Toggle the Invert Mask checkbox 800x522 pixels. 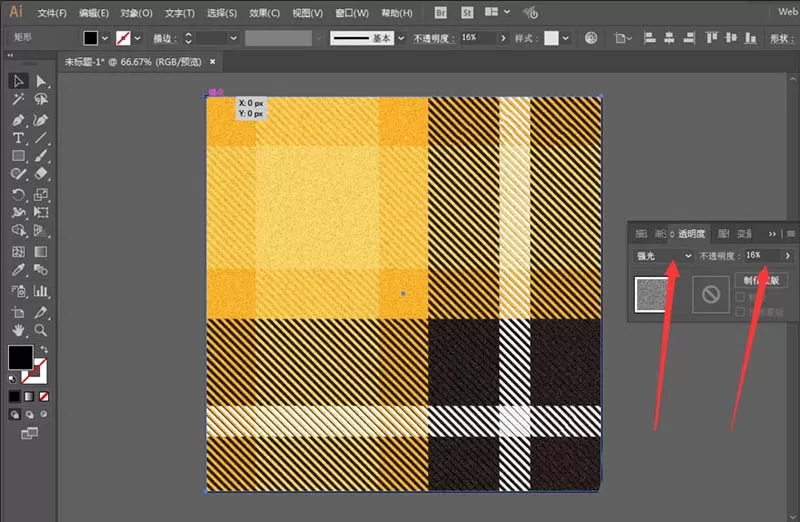[x=740, y=312]
